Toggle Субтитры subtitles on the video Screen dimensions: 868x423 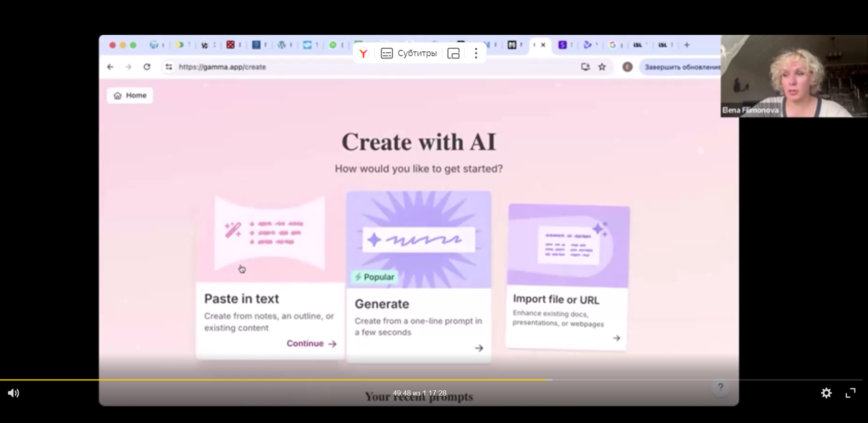click(409, 54)
